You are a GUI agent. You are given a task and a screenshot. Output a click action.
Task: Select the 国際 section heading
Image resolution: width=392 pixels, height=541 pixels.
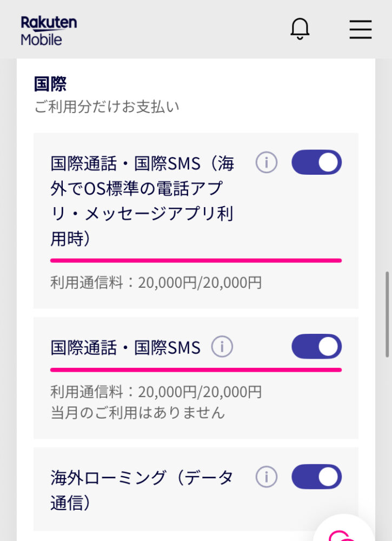[50, 84]
